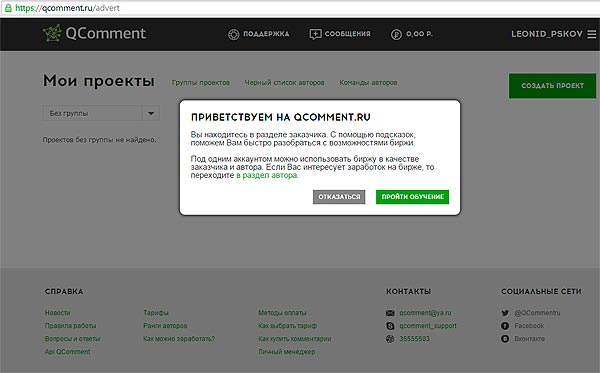Click the 'Приветствуем на QCOMMENT.RU' dialog title
Screen dimensions: 600x373
[280, 117]
